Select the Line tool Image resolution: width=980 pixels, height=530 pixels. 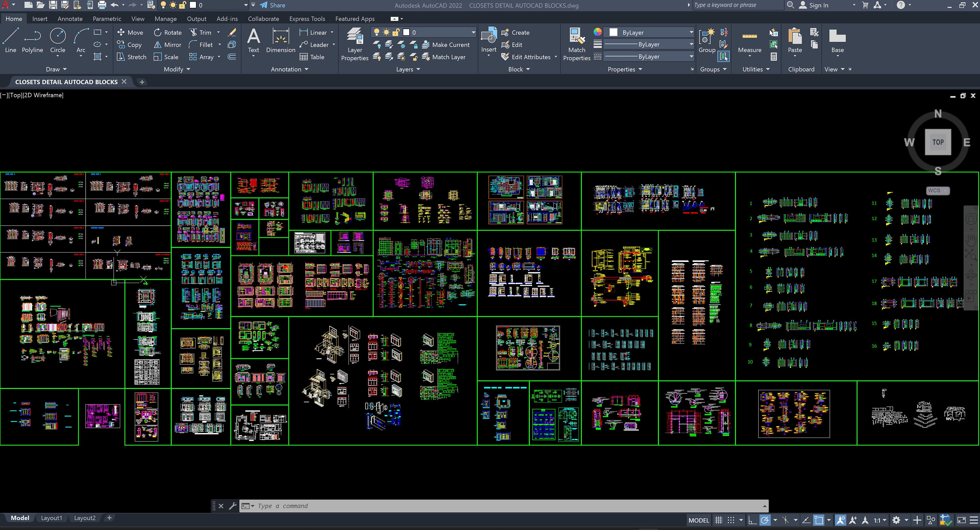point(10,40)
